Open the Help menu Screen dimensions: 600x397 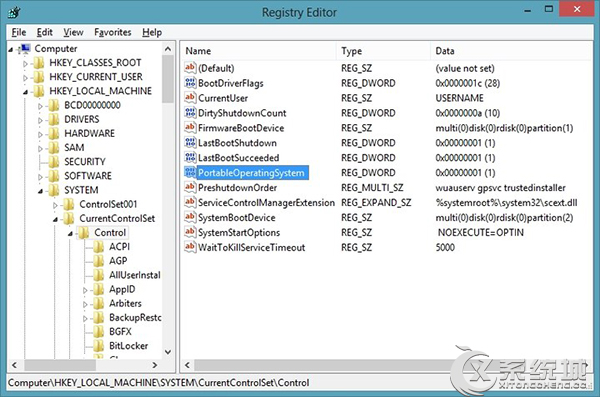pos(152,33)
